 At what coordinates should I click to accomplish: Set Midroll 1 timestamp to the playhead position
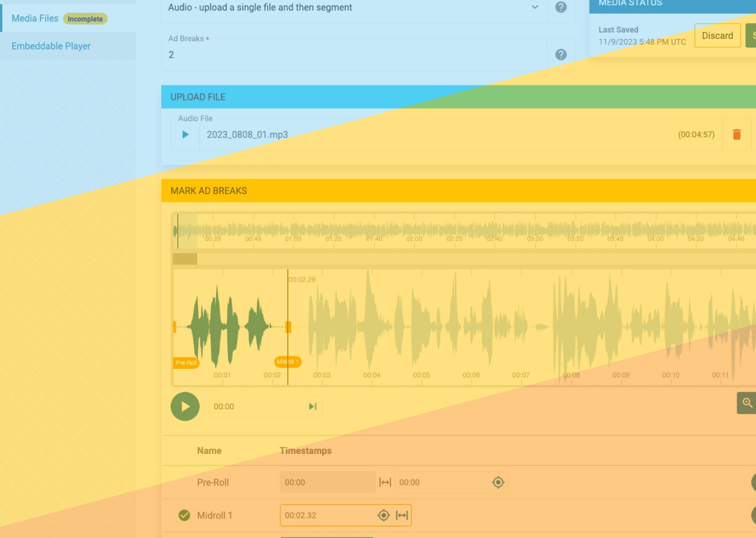coord(384,515)
